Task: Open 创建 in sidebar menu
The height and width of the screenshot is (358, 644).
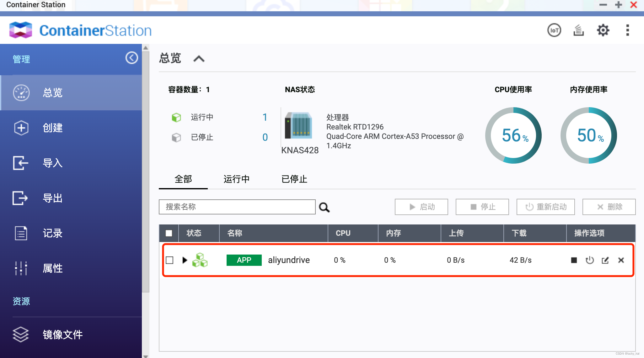Action: [53, 128]
